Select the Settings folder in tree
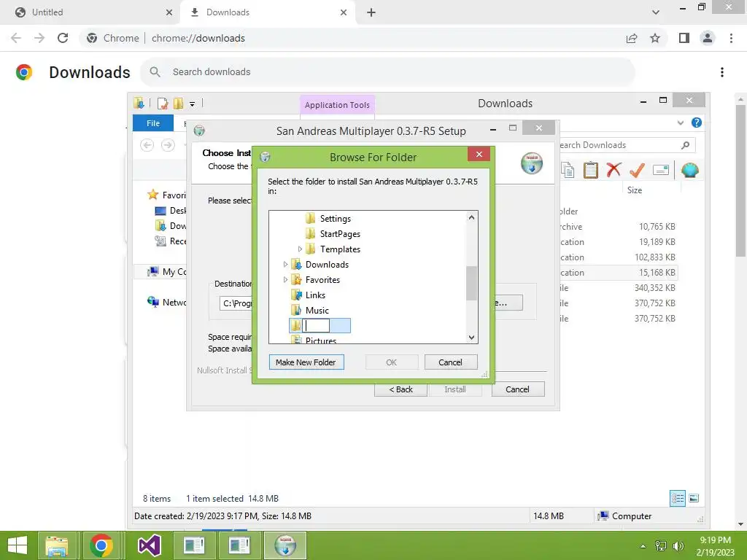Viewport: 747px width, 560px height. click(335, 219)
